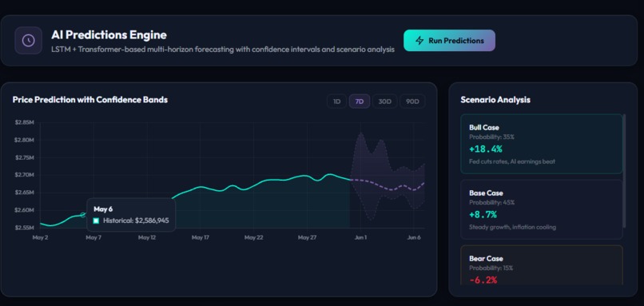Click the May 22 x-axis label

pyautogui.click(x=253, y=237)
